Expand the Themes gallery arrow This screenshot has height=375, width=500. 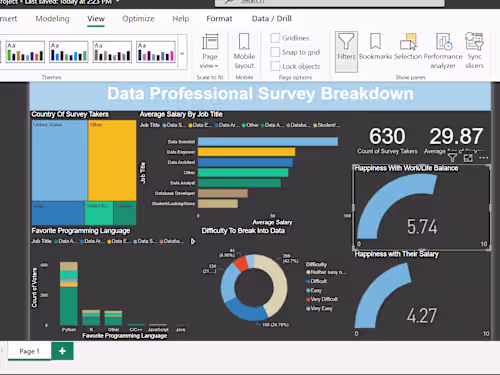coord(182,53)
